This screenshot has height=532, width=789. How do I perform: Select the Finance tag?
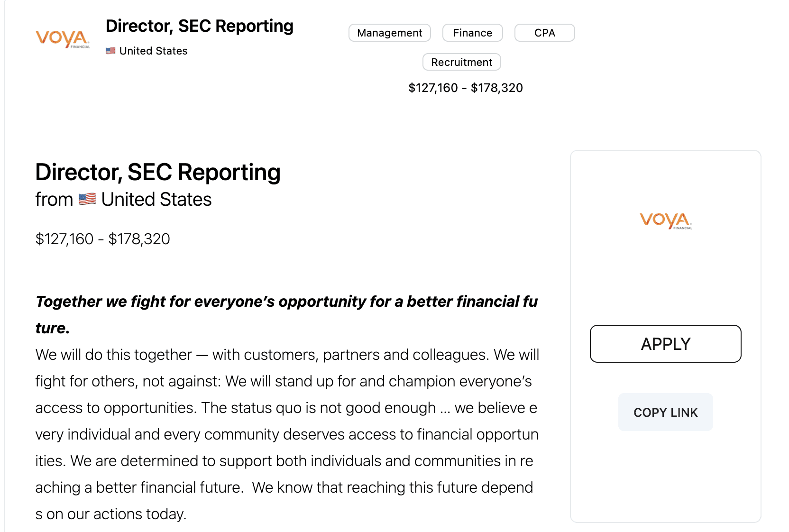(473, 33)
